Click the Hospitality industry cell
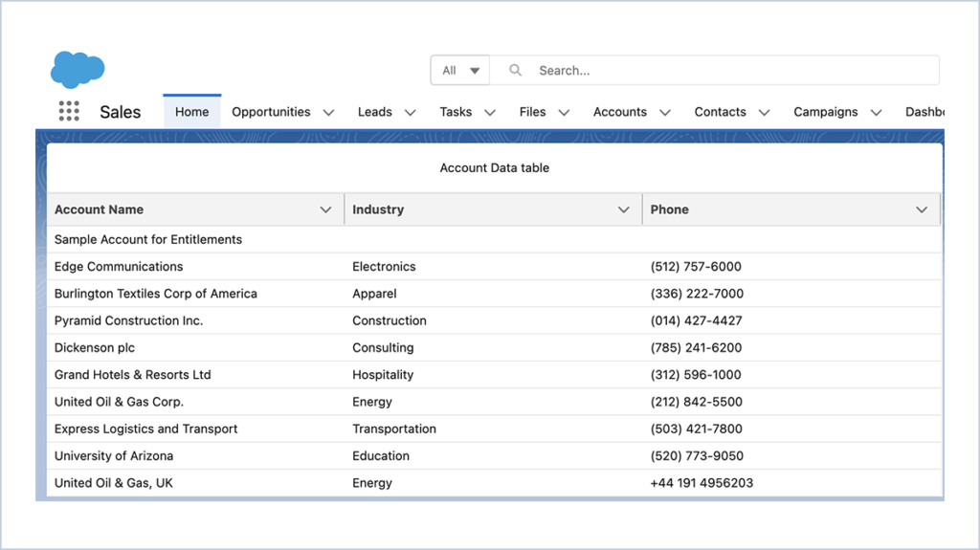The height and width of the screenshot is (550, 980). (x=383, y=374)
